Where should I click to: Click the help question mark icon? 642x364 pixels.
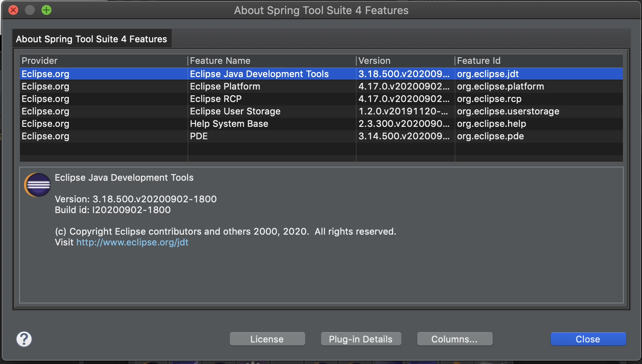(24, 339)
